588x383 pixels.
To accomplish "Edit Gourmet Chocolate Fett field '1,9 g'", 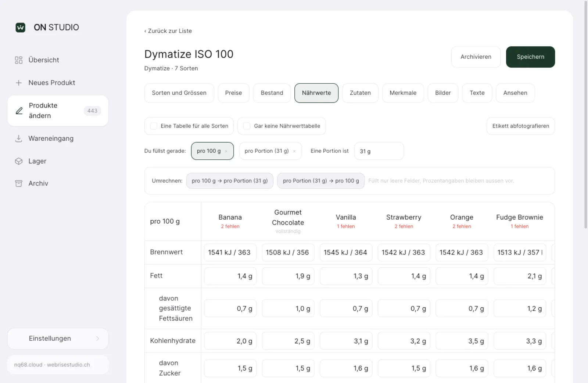I will tap(288, 276).
